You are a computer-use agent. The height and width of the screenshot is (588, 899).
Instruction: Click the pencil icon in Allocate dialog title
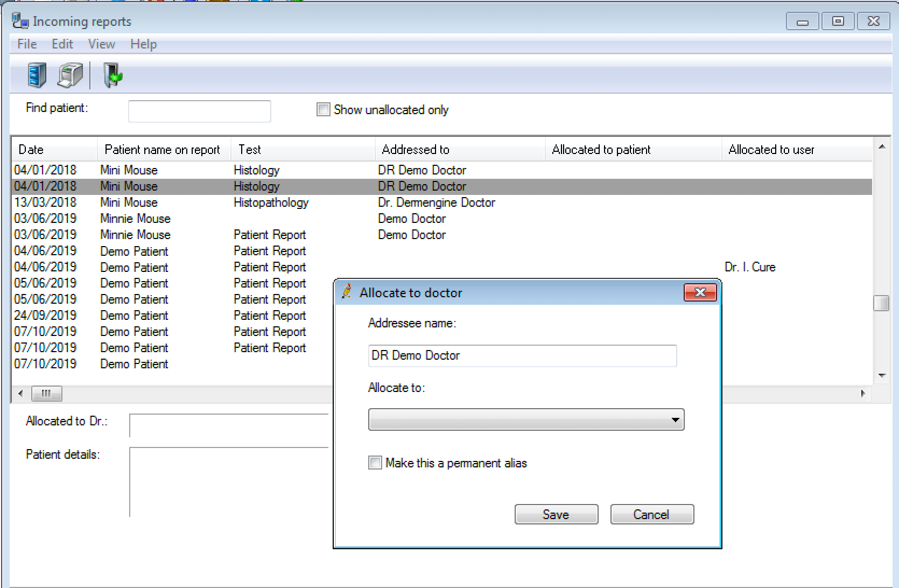pyautogui.click(x=347, y=292)
